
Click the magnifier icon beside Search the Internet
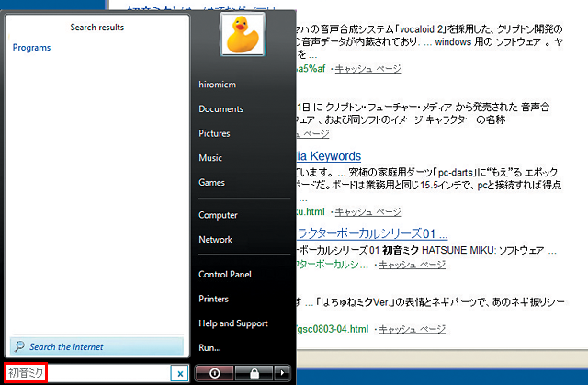[19, 346]
